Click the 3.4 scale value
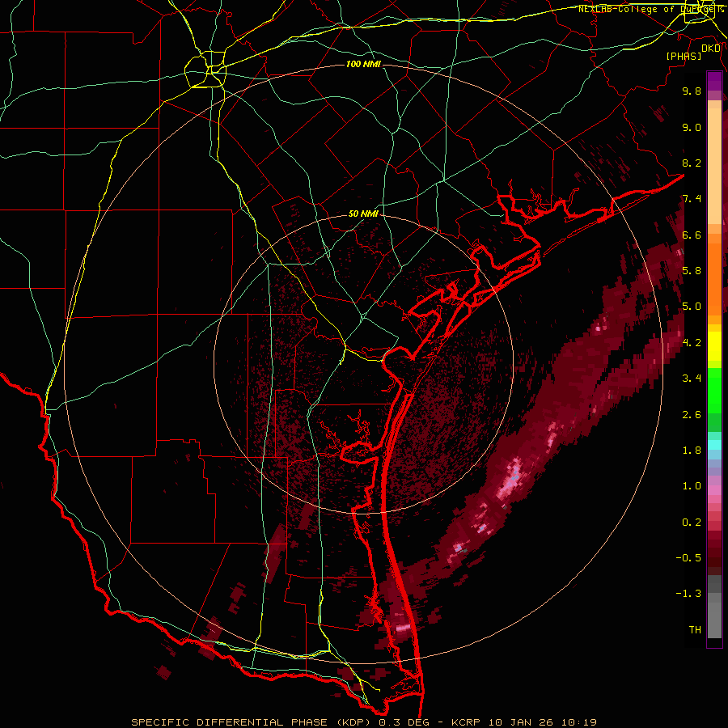 coord(692,379)
